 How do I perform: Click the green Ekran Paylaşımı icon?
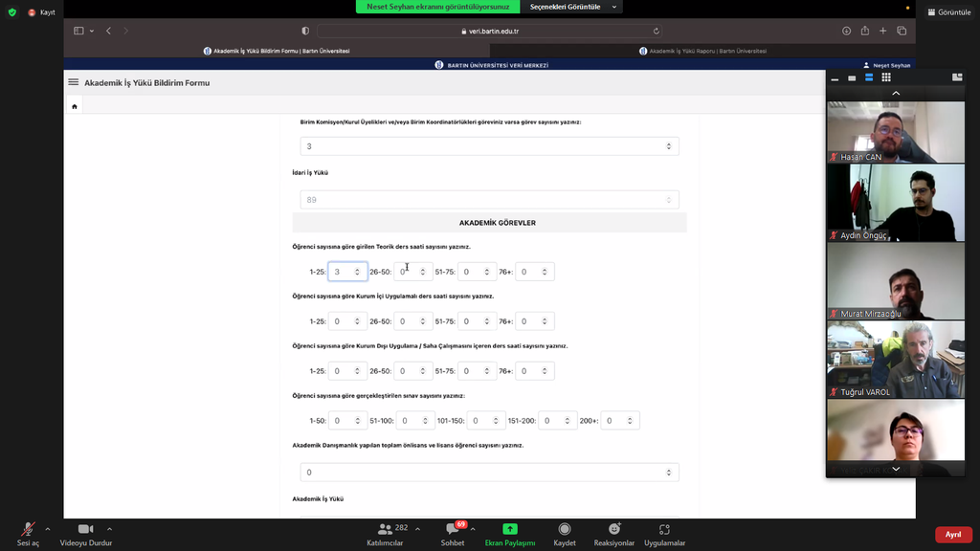(x=510, y=529)
